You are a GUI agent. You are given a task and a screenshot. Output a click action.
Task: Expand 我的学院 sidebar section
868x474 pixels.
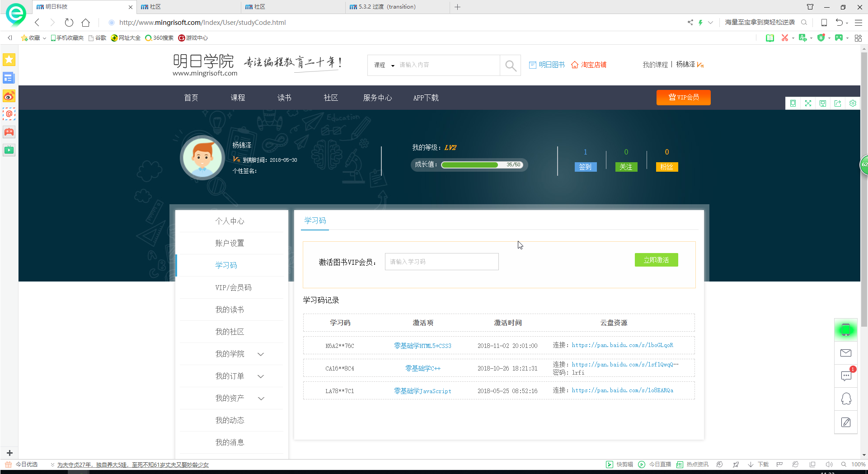point(261,354)
